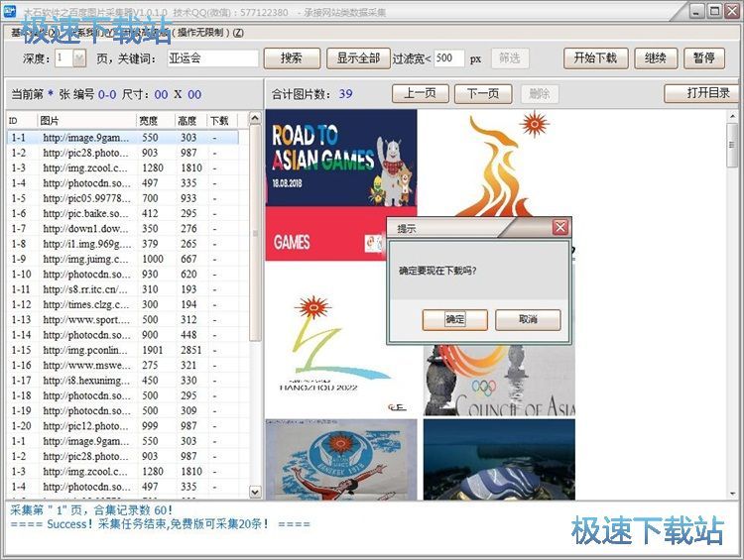744x560 pixels.
Task: Maximize the main application window
Action: click(714, 11)
